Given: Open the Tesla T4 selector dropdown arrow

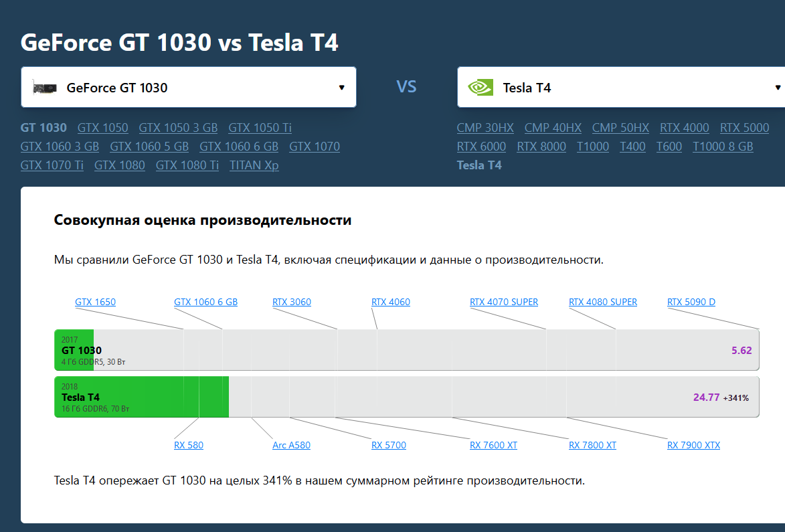Looking at the screenshot, I should tap(778, 88).
